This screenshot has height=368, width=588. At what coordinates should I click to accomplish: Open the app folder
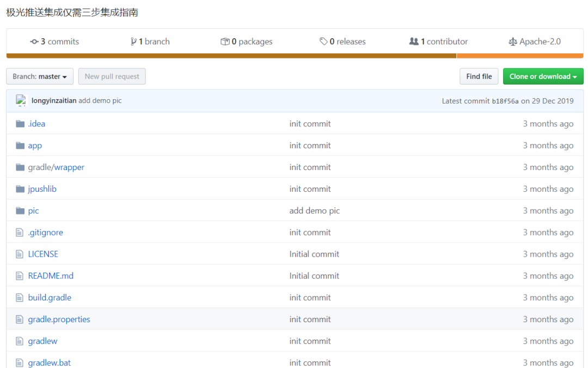[35, 146]
